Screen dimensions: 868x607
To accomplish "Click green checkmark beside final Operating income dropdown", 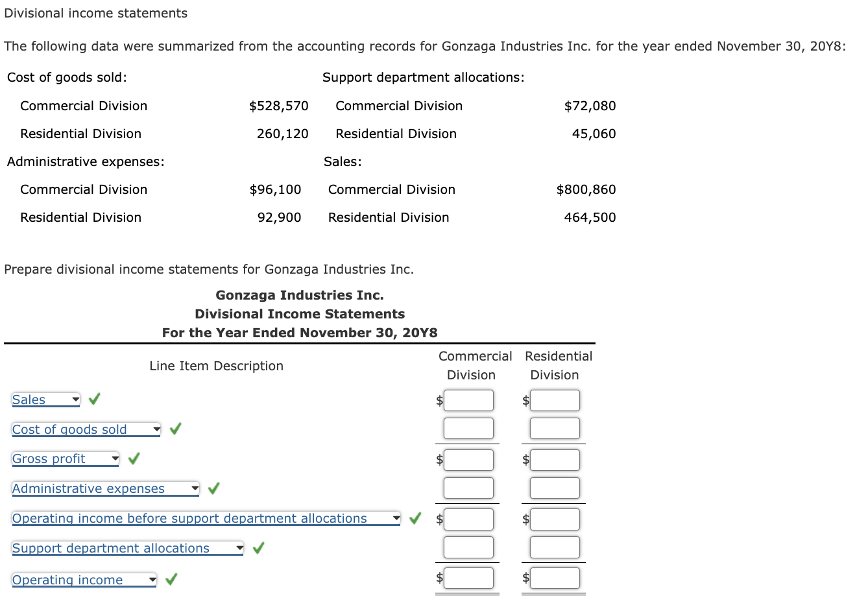I will pyautogui.click(x=171, y=579).
